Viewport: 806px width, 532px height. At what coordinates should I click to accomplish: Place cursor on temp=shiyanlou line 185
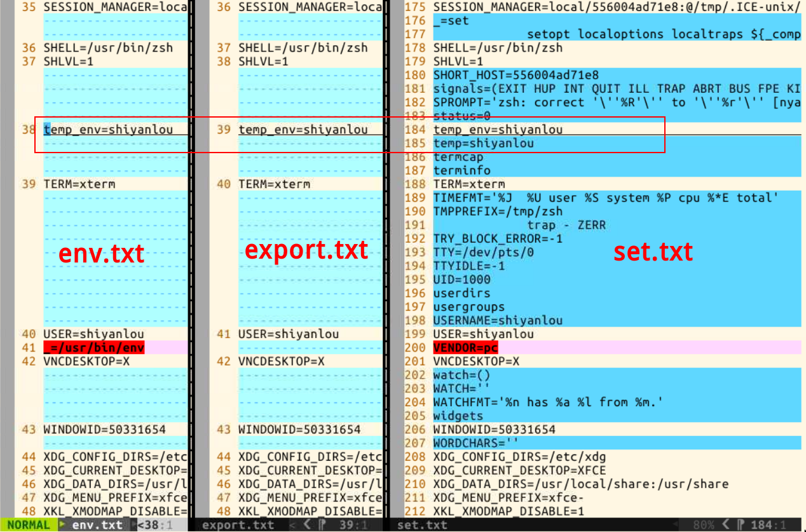[484, 143]
